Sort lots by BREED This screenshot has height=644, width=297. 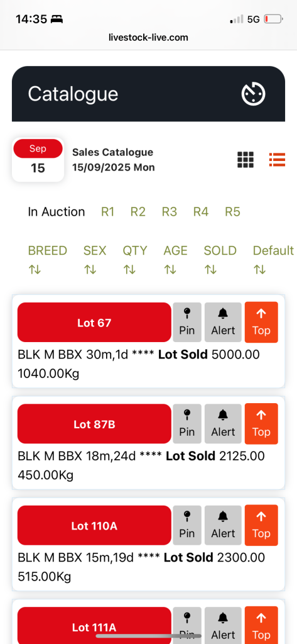(48, 259)
